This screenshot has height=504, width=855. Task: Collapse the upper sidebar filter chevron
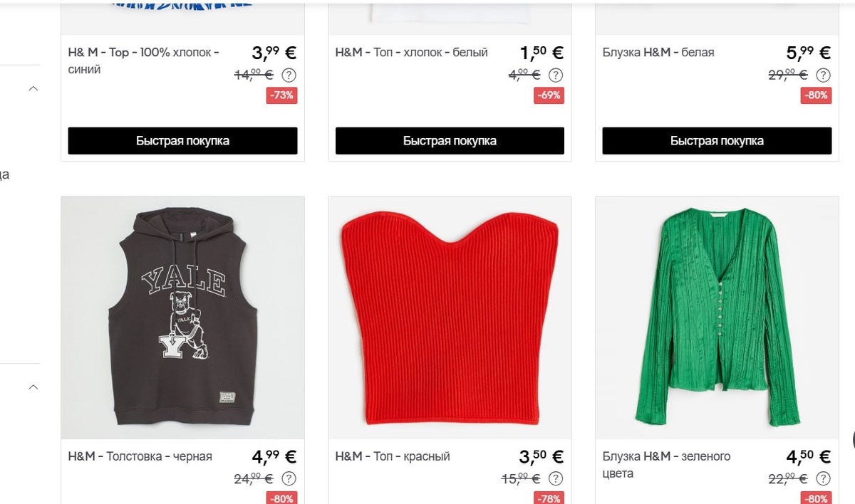(x=33, y=89)
